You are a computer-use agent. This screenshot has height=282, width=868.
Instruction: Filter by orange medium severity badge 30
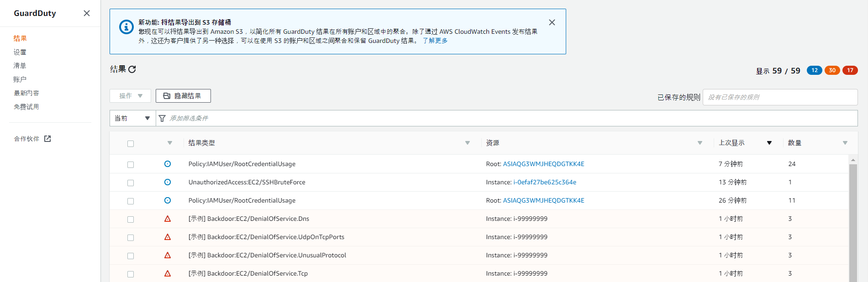(832, 70)
